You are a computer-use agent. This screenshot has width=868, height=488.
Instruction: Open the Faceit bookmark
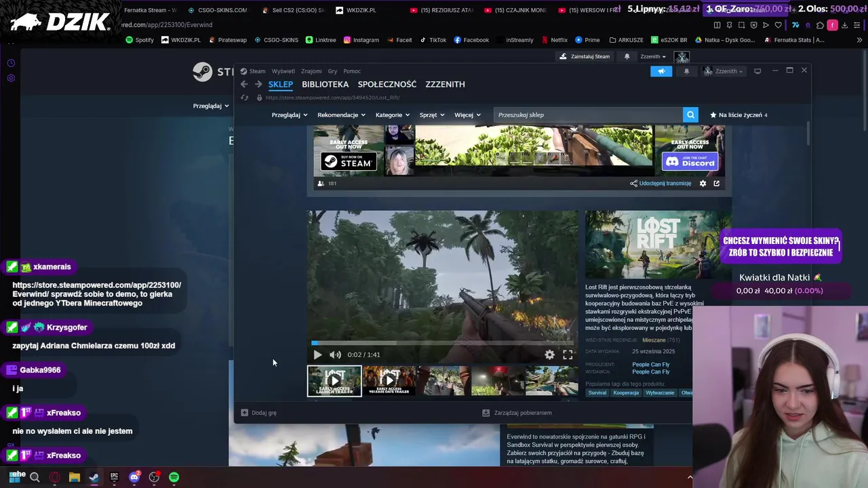399,40
